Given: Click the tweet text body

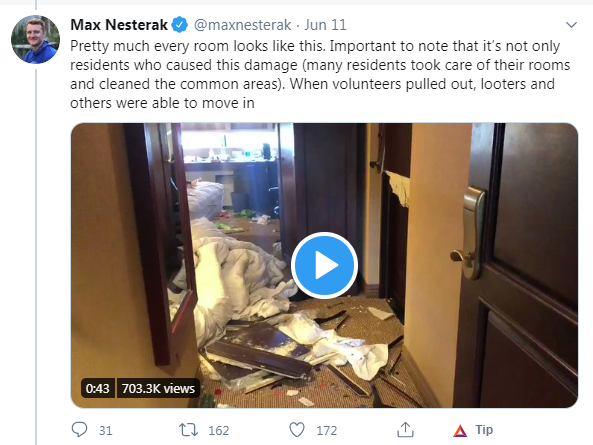Looking at the screenshot, I should coord(320,74).
